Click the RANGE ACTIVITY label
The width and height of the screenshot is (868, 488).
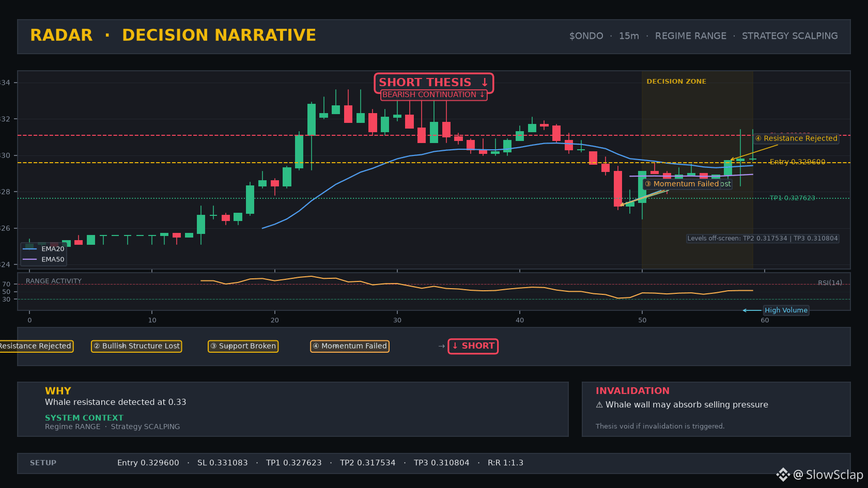(54, 281)
